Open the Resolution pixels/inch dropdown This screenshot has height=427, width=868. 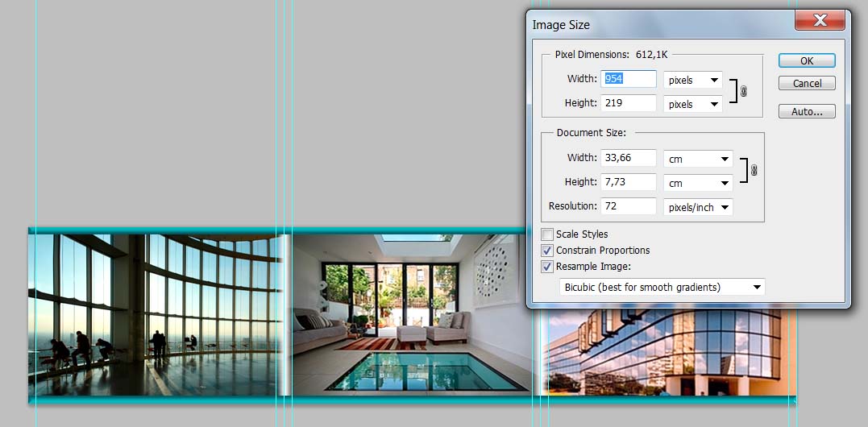697,208
